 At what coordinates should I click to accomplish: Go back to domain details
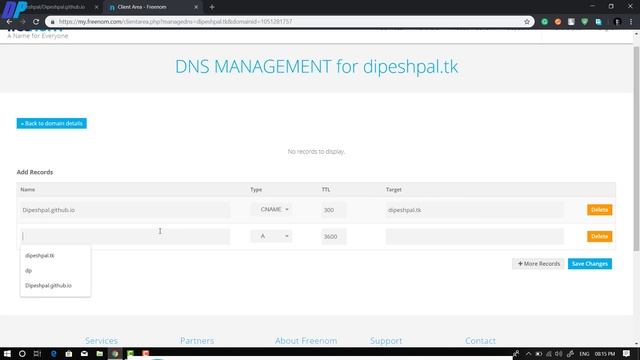pyautogui.click(x=51, y=123)
